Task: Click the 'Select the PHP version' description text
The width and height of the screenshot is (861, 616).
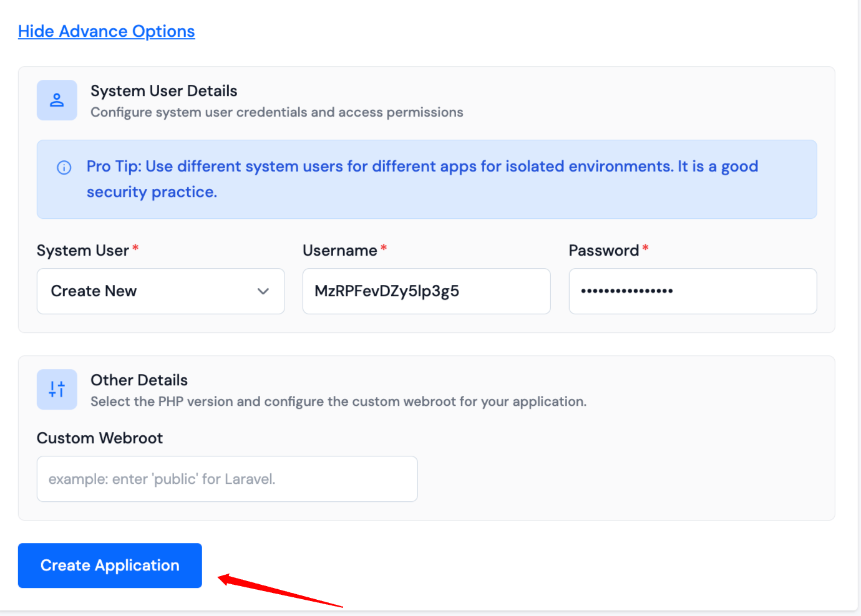Action: pos(338,402)
